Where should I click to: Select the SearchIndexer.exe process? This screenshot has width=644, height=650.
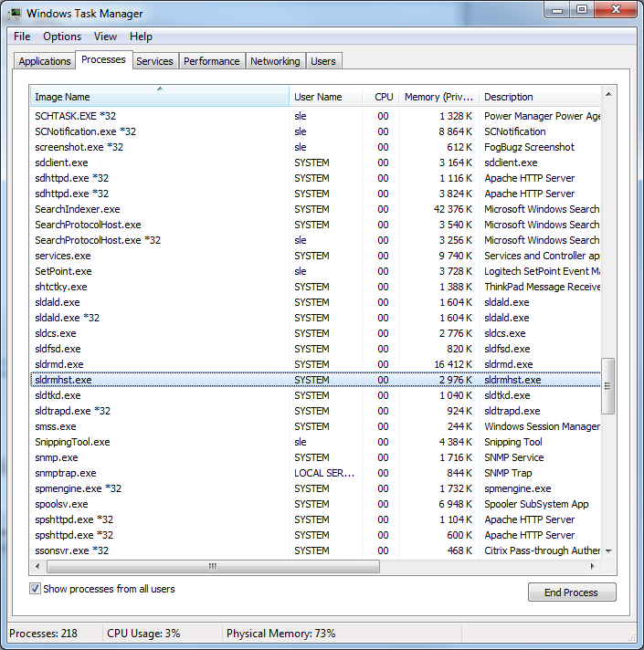[x=315, y=209]
